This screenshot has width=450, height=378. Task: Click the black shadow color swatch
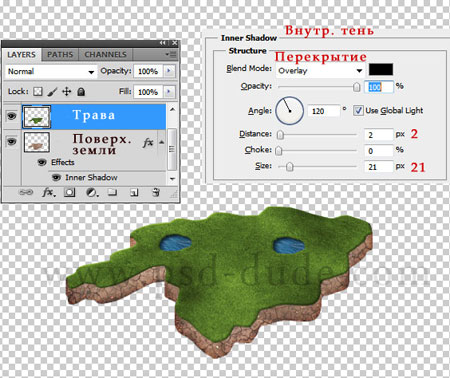381,69
